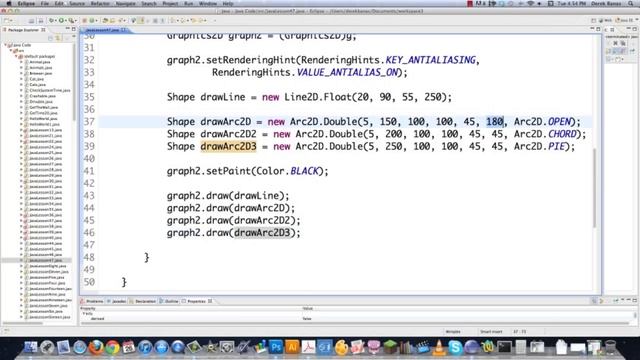Open the Window menu
640x360 pixels.
coord(208,4)
